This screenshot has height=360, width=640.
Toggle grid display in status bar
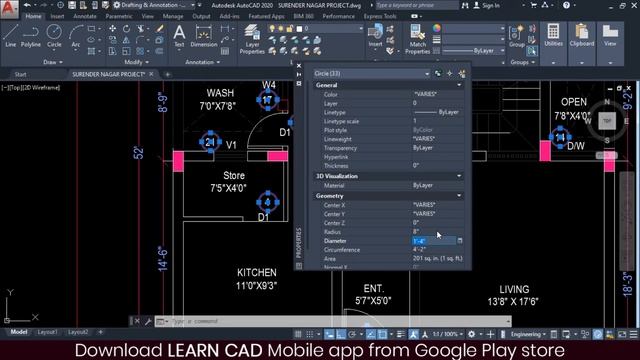pyautogui.click(x=298, y=334)
